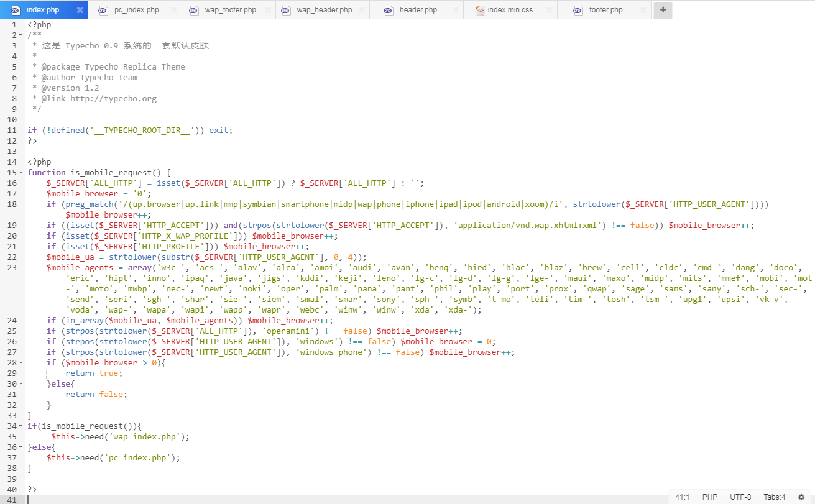Close the wap_header.php tab

coord(361,10)
